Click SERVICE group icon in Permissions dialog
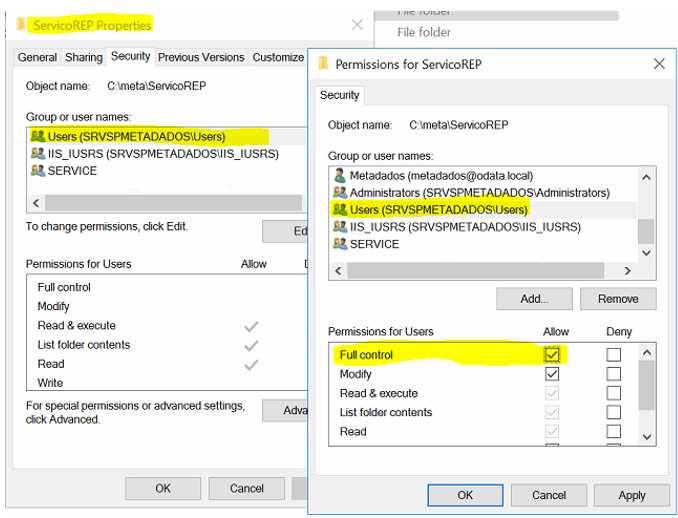This screenshot has height=518, width=678. point(339,244)
